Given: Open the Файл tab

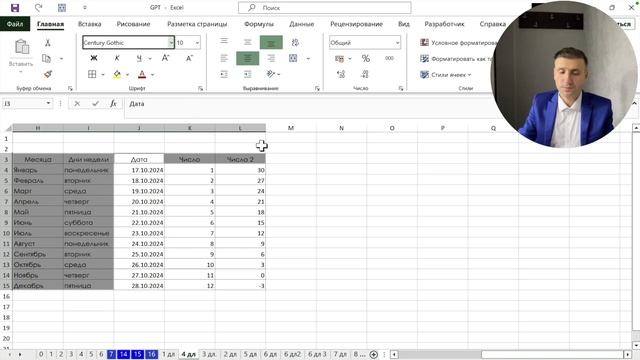Looking at the screenshot, I should [15, 24].
